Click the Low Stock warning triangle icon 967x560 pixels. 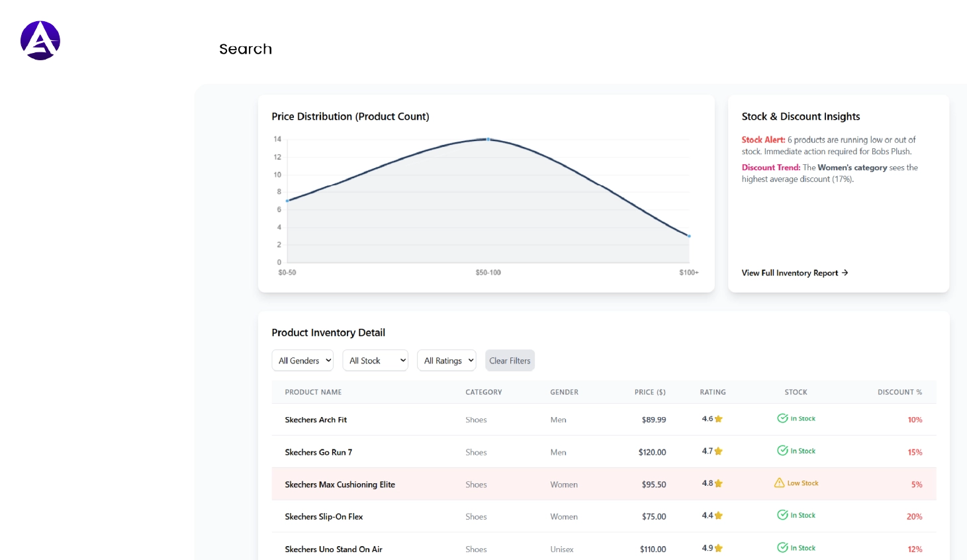pos(778,483)
